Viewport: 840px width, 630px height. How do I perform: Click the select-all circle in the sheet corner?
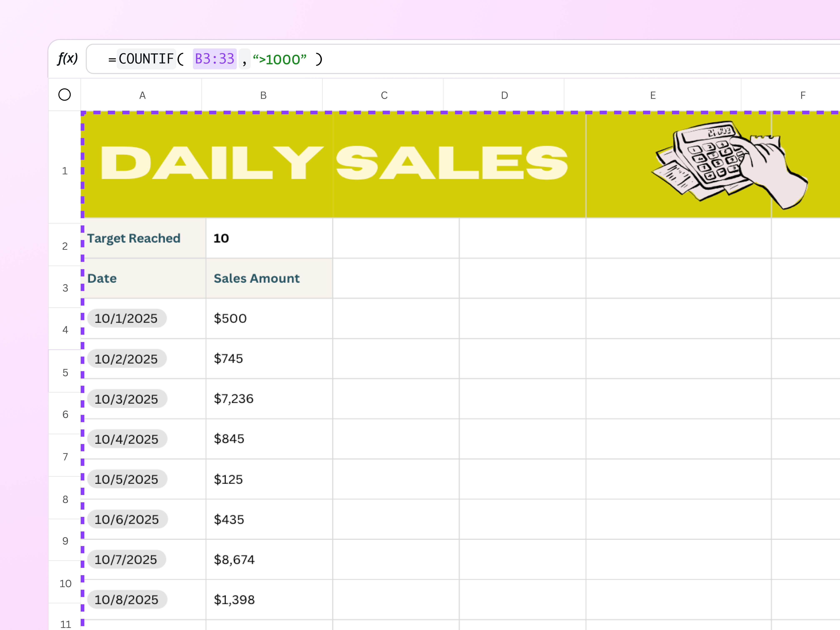coord(65,95)
